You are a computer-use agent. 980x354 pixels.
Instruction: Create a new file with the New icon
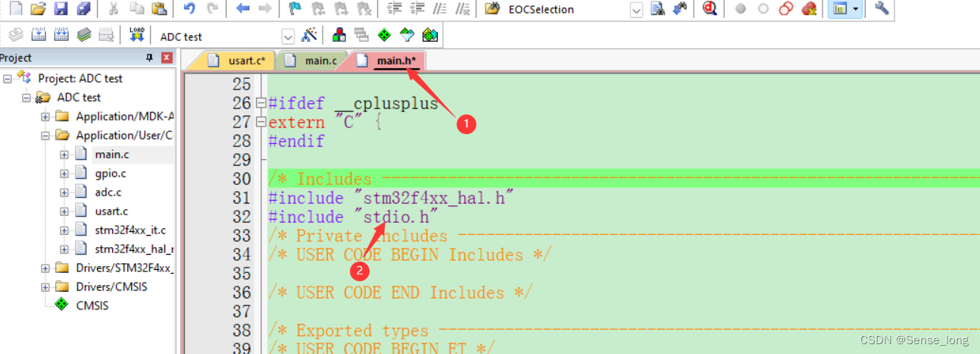[16, 9]
